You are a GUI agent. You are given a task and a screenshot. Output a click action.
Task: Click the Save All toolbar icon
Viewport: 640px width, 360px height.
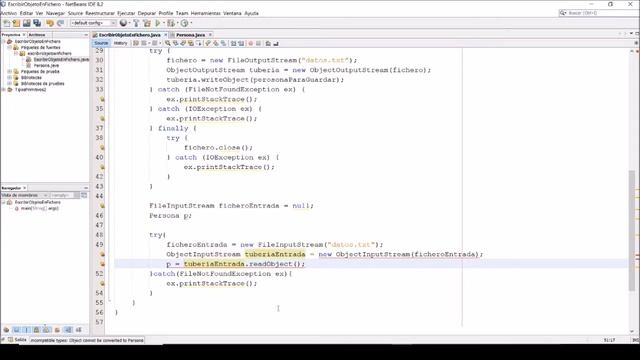click(x=37, y=23)
